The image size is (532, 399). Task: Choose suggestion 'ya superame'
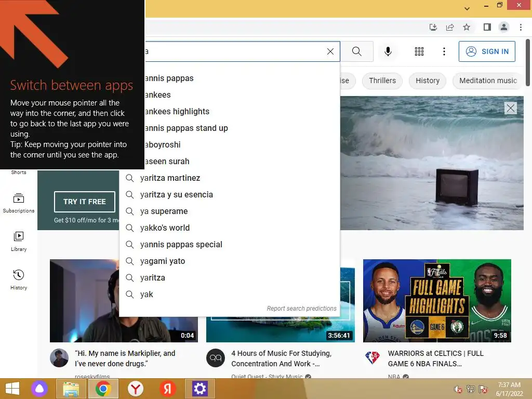pos(229,211)
